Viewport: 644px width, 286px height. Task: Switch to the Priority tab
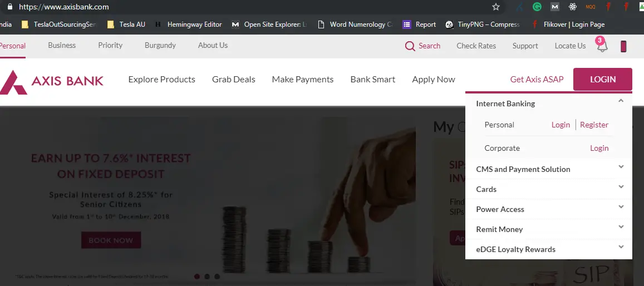pos(110,45)
